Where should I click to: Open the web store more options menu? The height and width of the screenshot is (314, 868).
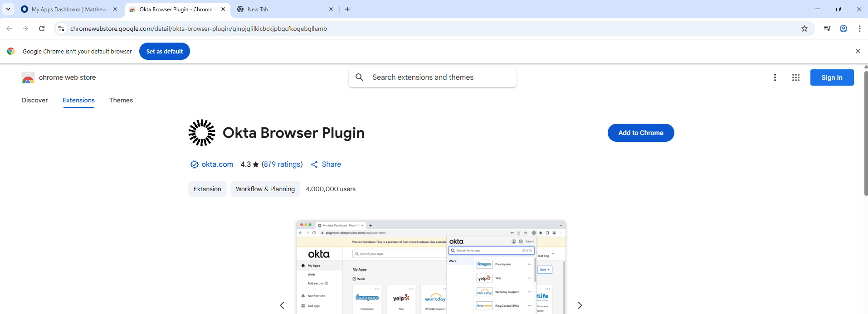click(x=775, y=77)
